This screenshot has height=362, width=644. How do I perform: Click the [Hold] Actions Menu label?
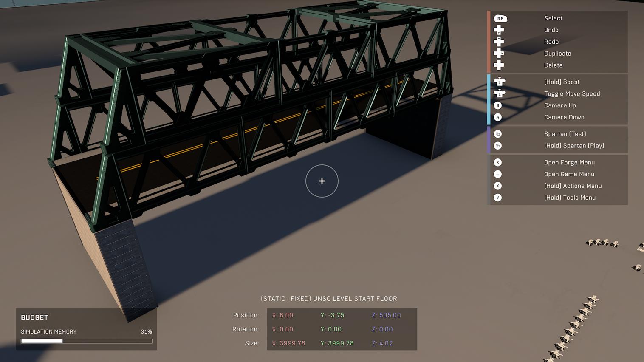[573, 186]
